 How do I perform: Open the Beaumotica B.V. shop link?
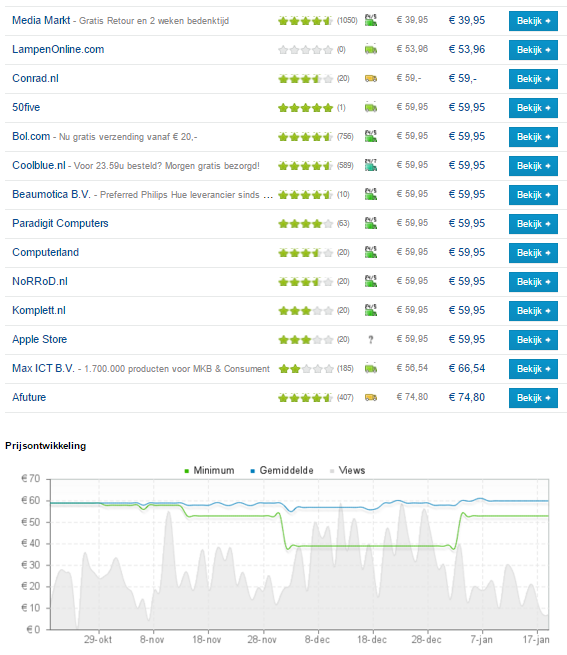pos(51,194)
